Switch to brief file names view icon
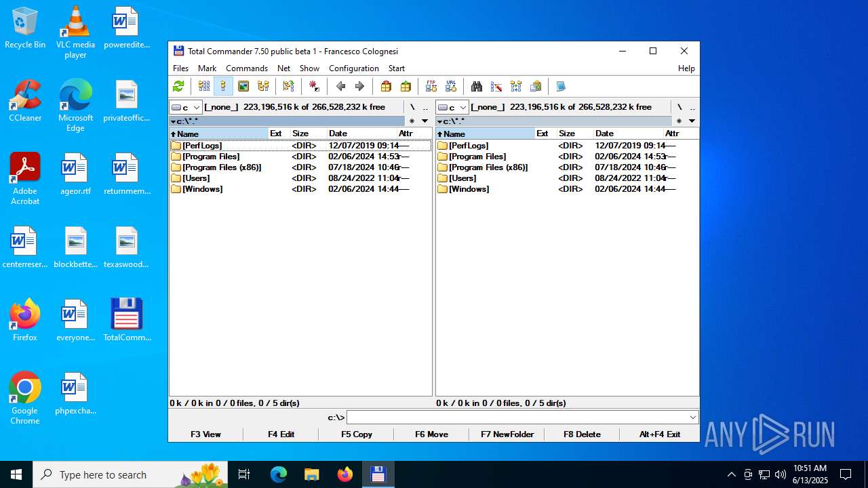Viewport: 868px width, 488px height. (204, 86)
